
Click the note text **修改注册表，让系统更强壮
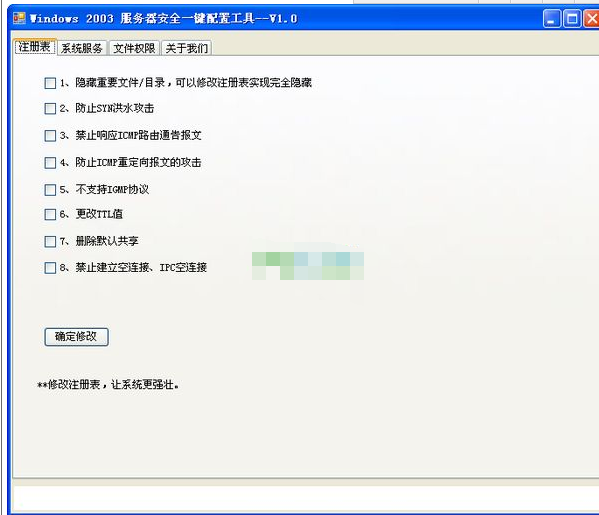tap(108, 384)
